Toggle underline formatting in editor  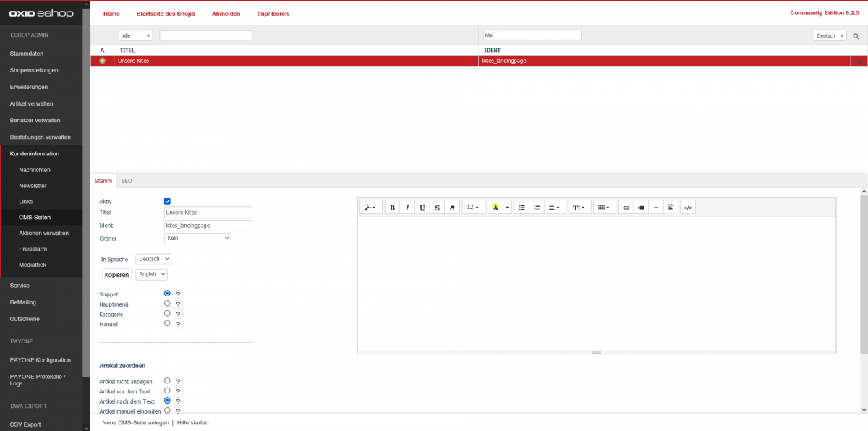(422, 208)
